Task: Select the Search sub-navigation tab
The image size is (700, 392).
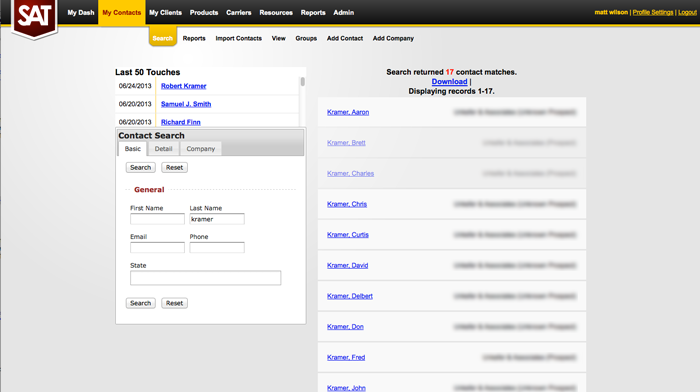Action: click(162, 38)
